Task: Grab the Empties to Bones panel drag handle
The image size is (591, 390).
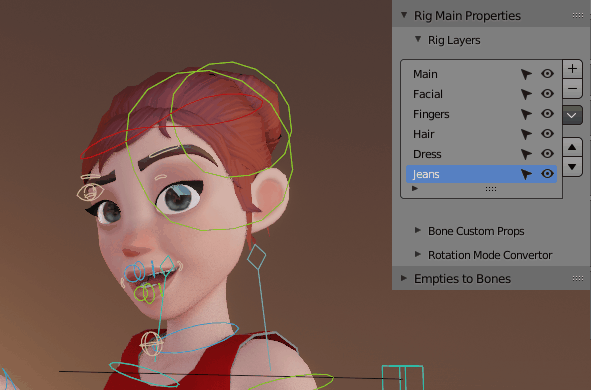Action: pos(578,278)
